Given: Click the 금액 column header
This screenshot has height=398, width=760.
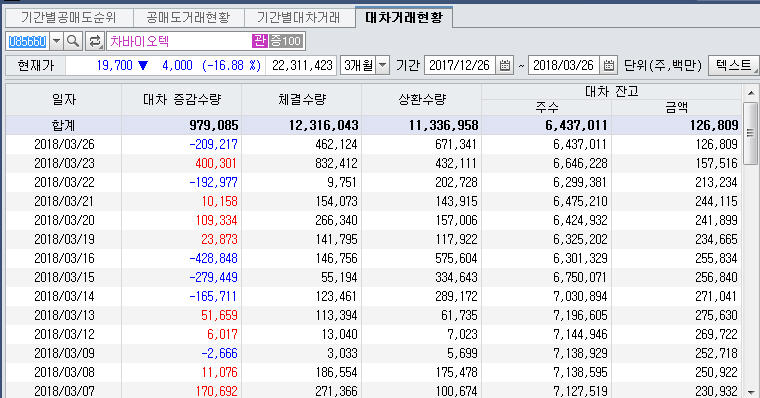Looking at the screenshot, I should coord(677,107).
